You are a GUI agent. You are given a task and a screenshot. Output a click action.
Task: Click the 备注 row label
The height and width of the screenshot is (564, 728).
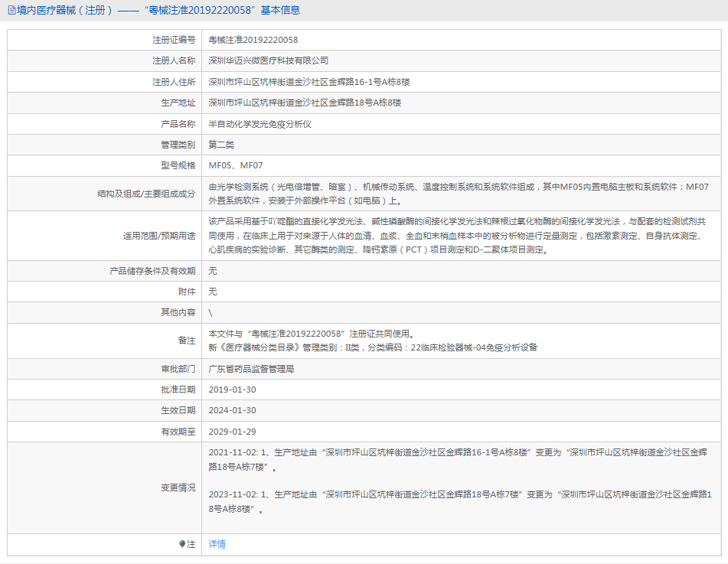(x=187, y=341)
